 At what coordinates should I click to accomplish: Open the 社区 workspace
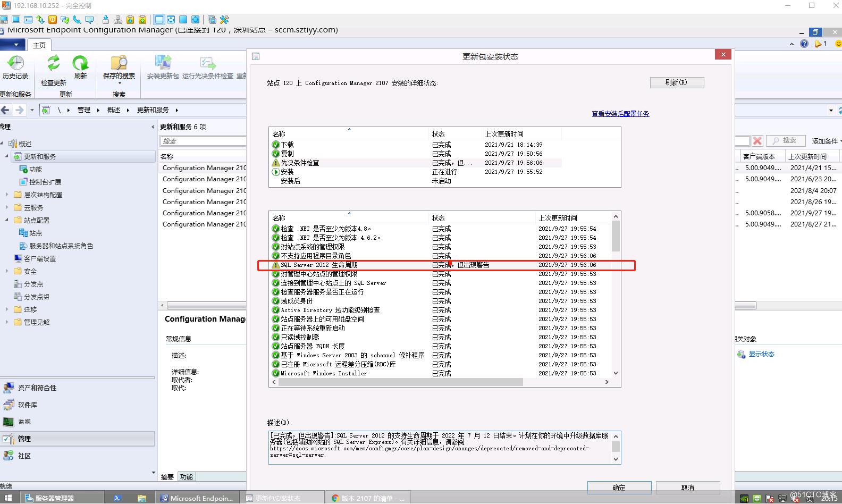pos(78,456)
